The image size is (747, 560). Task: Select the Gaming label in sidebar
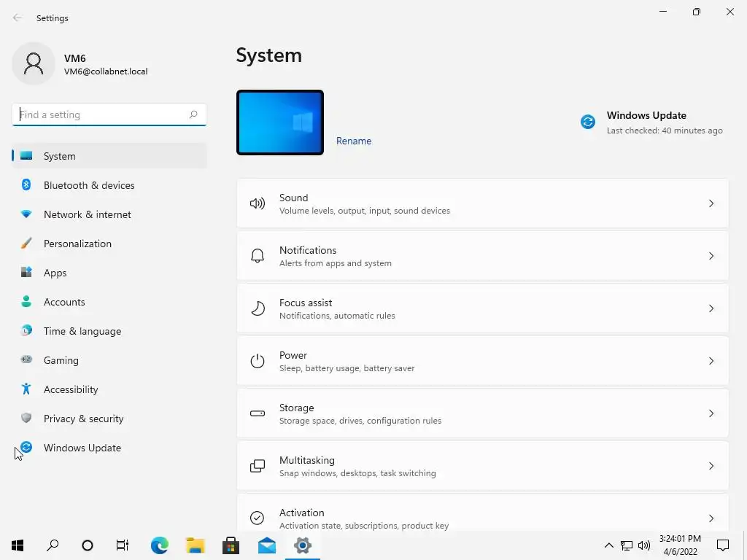(x=61, y=360)
